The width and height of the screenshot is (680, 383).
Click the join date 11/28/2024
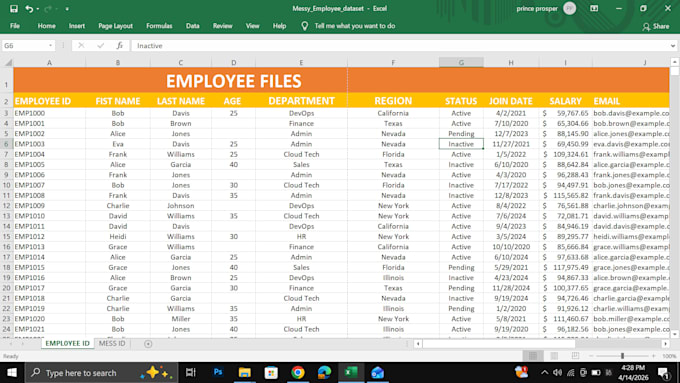tap(511, 288)
